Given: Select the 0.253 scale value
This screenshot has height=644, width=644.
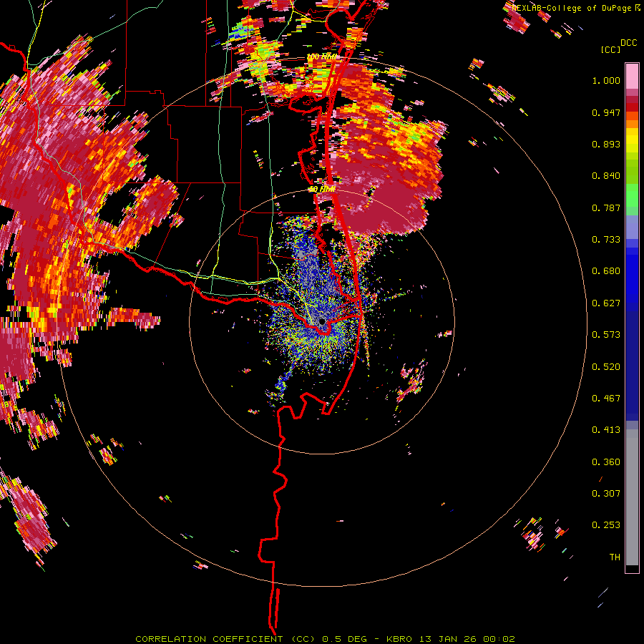Looking at the screenshot, I should tap(606, 525).
